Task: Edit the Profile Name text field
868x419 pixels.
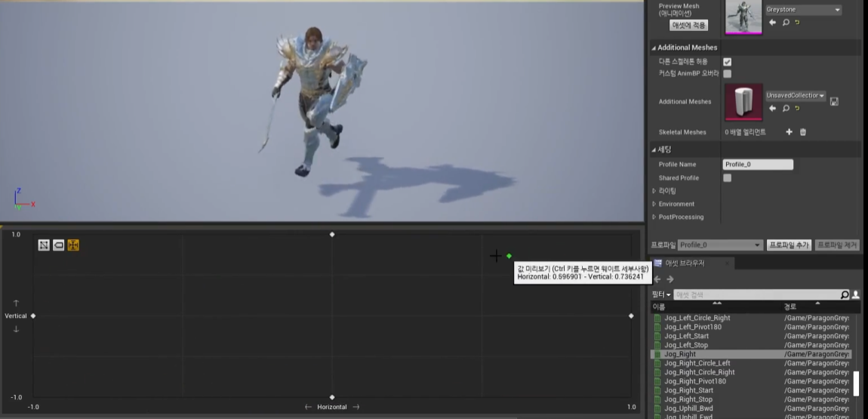Action: point(758,165)
